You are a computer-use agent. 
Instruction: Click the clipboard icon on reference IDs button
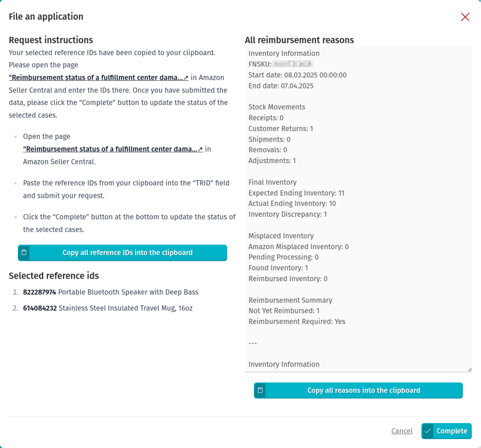[24, 252]
